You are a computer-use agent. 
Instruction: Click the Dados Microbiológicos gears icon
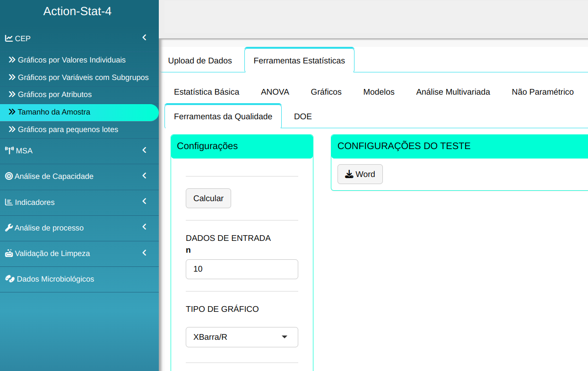tap(10, 279)
